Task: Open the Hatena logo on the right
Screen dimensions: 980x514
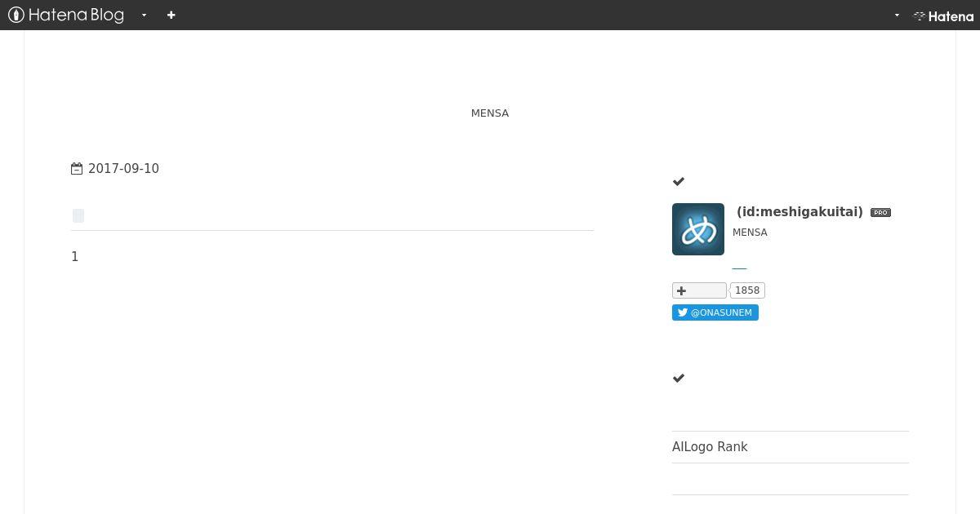Action: click(x=943, y=16)
